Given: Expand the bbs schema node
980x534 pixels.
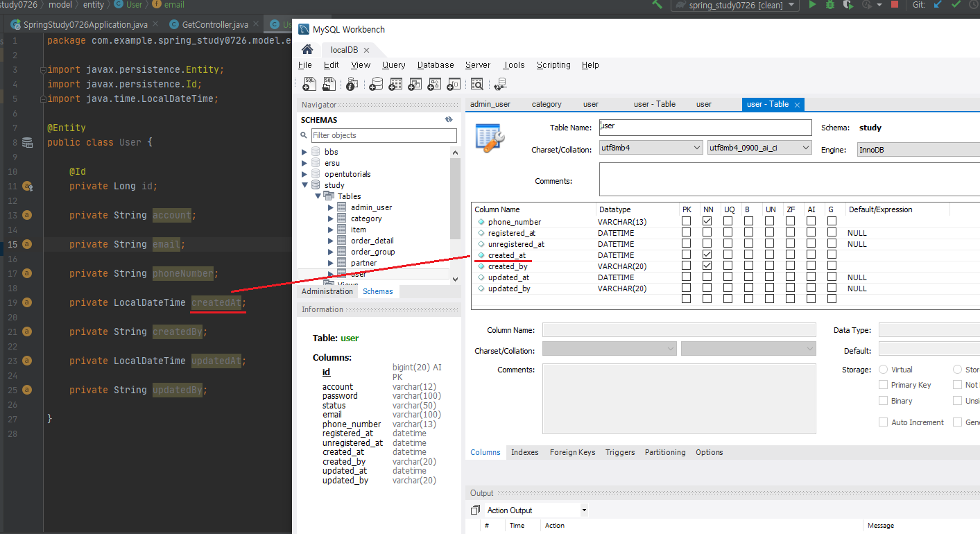Looking at the screenshot, I should click(x=304, y=152).
